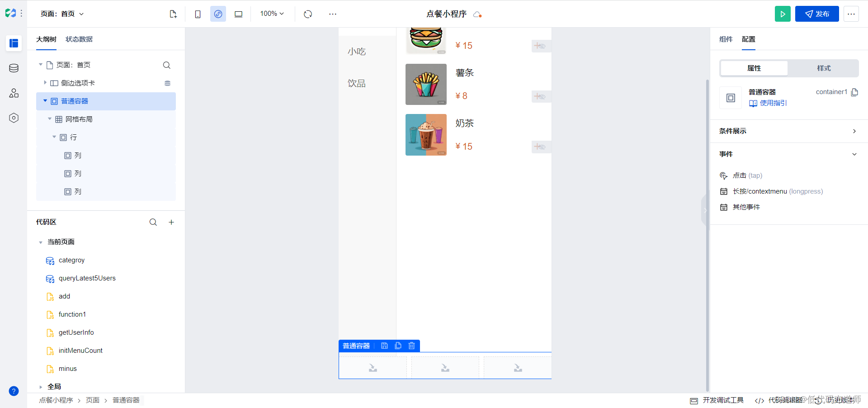
Task: Open the 页面: 首页 page selector dropdown
Action: (62, 14)
